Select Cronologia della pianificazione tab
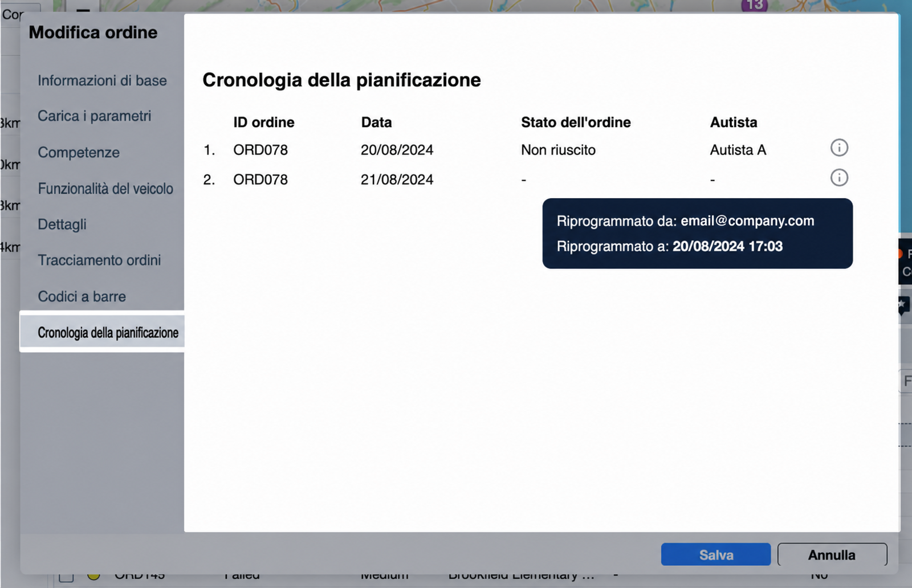The height and width of the screenshot is (588, 912). point(102,332)
